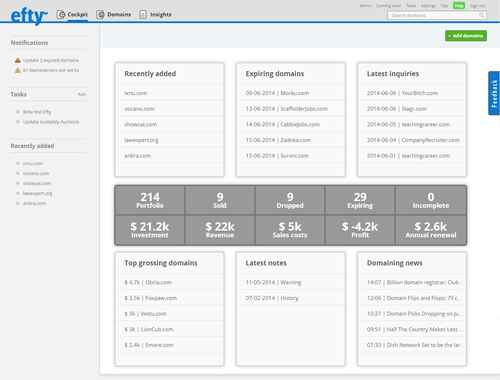Viewport: 500px width, 380px height.
Task: Open expiring domain Scaffolderjobs.com
Action: (x=287, y=109)
